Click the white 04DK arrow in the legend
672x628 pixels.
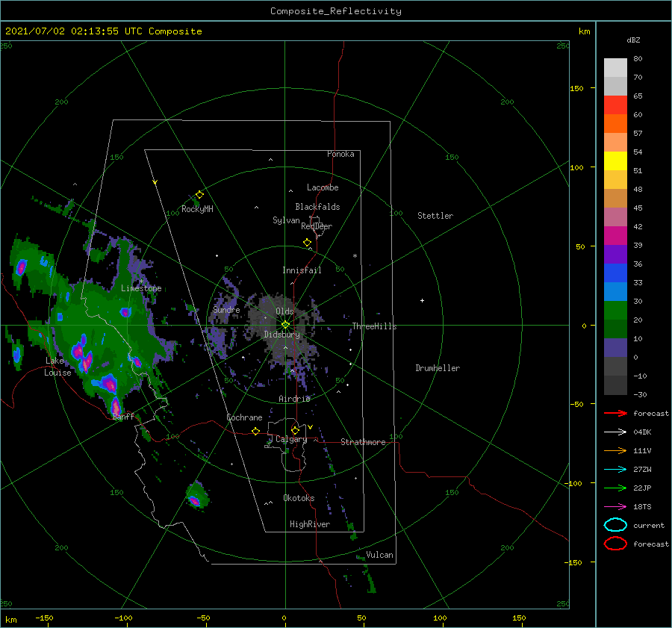click(615, 432)
